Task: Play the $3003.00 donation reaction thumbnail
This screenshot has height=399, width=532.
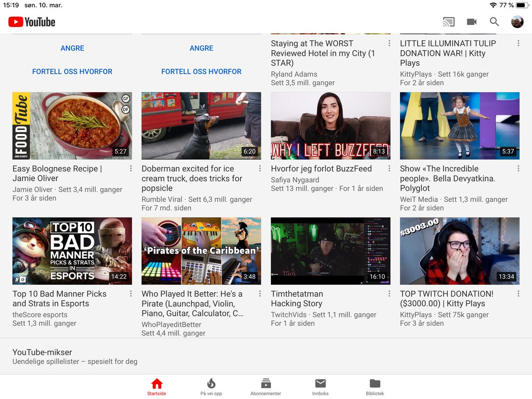Action: point(460,251)
